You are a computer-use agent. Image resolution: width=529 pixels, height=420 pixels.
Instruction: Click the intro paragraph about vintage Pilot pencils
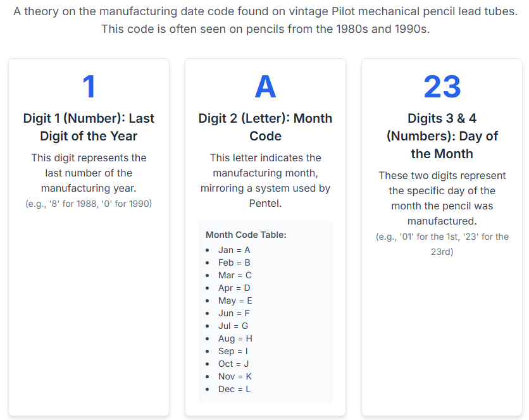[x=265, y=20]
